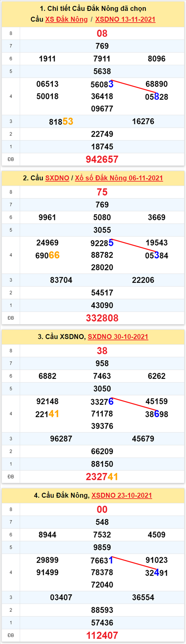Click the number 8944
The image size is (186, 644).
coord(47,535)
